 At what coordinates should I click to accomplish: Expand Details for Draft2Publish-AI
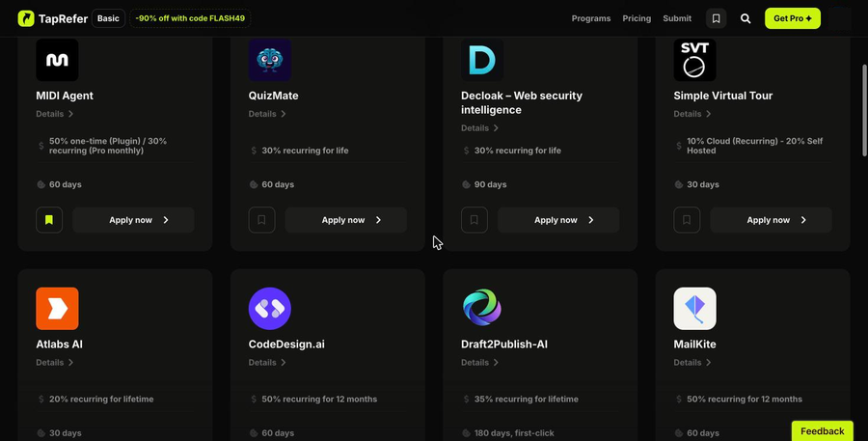coord(480,362)
